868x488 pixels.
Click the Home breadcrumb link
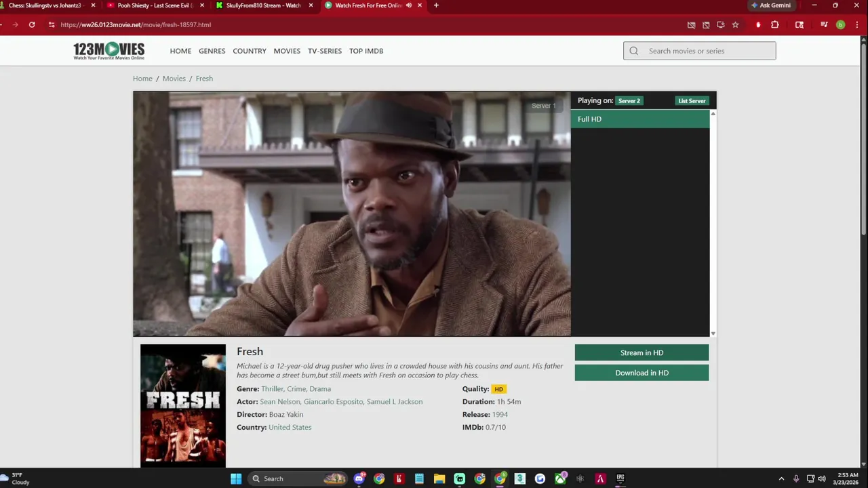click(x=142, y=79)
